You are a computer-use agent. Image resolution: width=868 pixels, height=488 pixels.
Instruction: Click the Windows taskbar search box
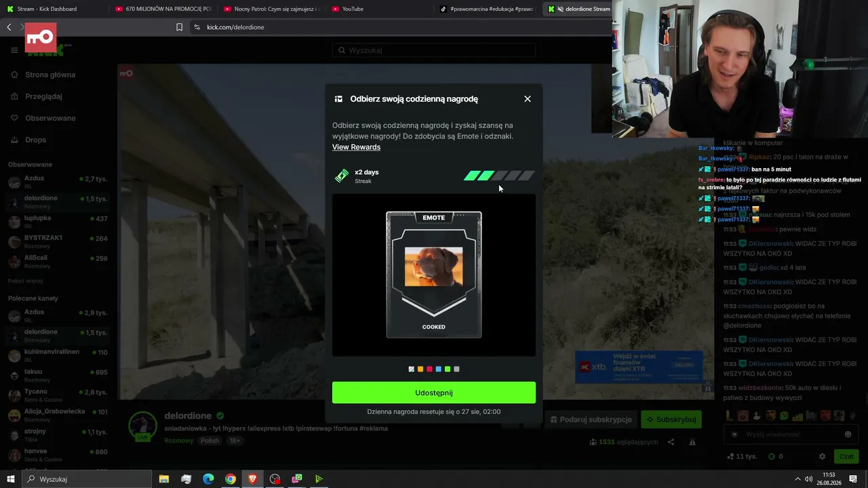87,479
